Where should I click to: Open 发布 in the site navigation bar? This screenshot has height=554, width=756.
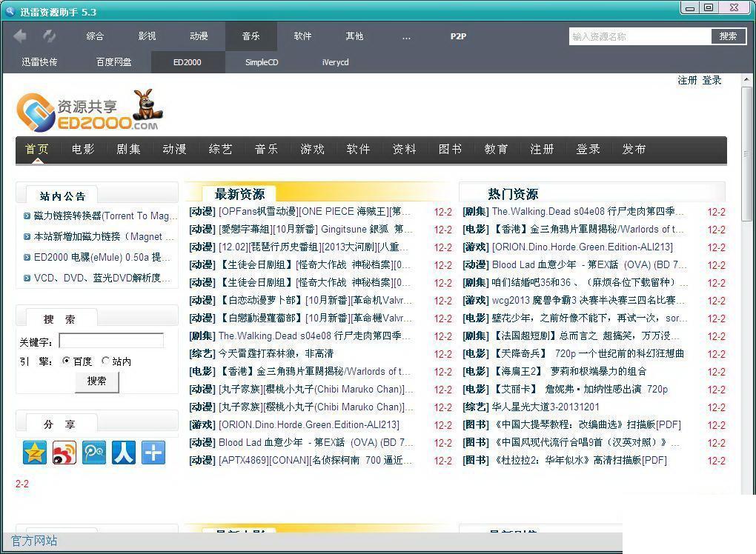pos(634,150)
